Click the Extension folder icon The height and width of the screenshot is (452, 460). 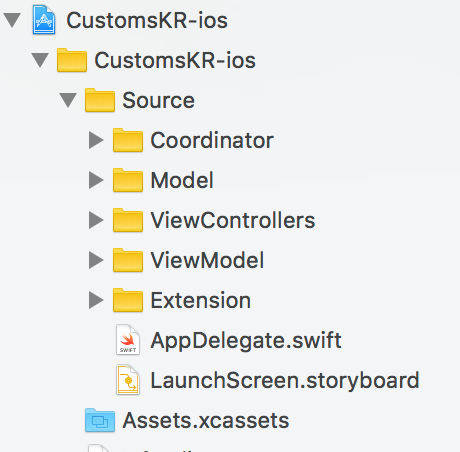(x=128, y=300)
